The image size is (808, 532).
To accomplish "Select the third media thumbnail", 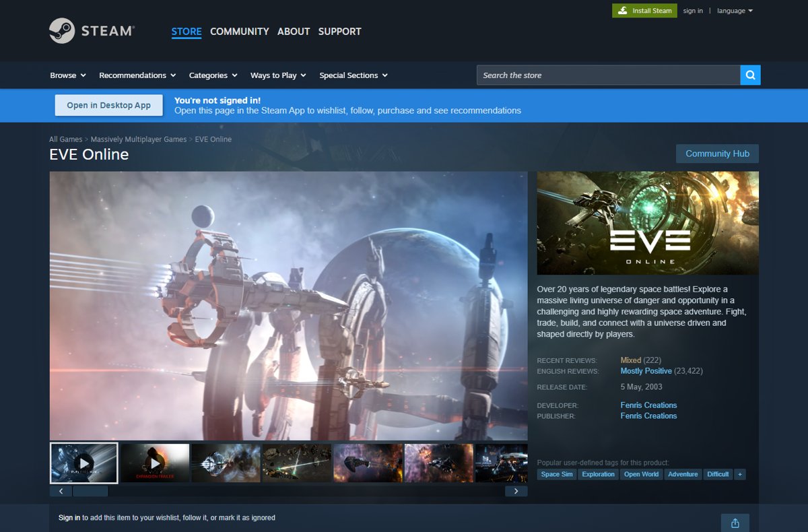I will [x=226, y=463].
